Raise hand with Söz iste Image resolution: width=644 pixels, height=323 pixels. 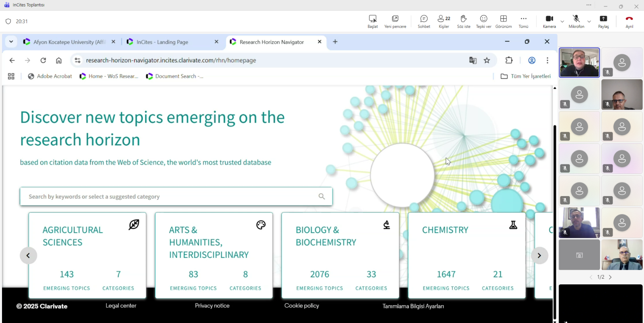tap(463, 21)
